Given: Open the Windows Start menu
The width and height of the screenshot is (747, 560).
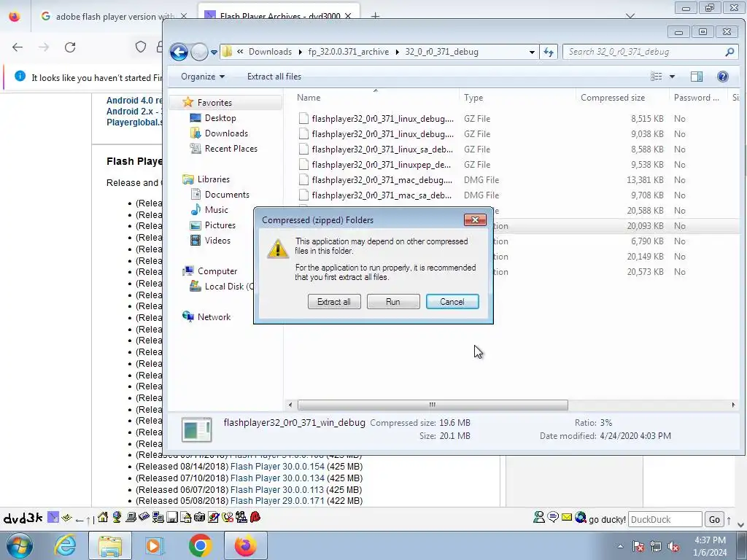Looking at the screenshot, I should coord(19,545).
